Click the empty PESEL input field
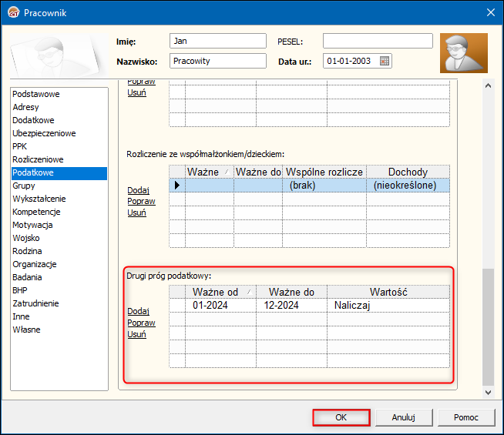 point(378,41)
